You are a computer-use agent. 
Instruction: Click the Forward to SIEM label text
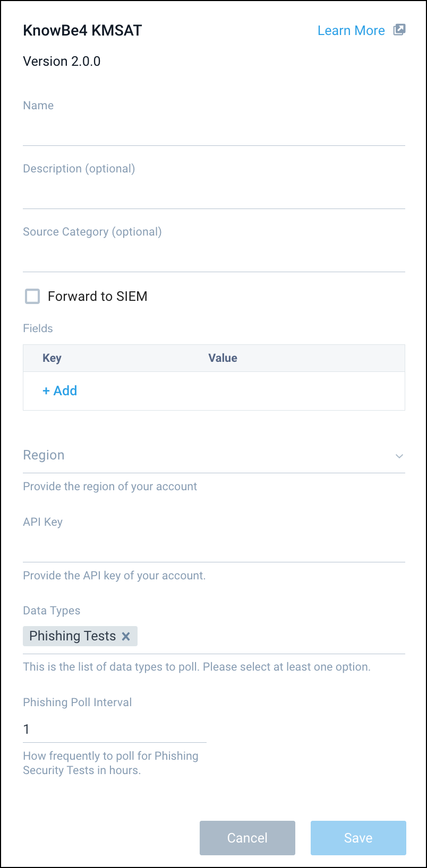pyautogui.click(x=97, y=296)
